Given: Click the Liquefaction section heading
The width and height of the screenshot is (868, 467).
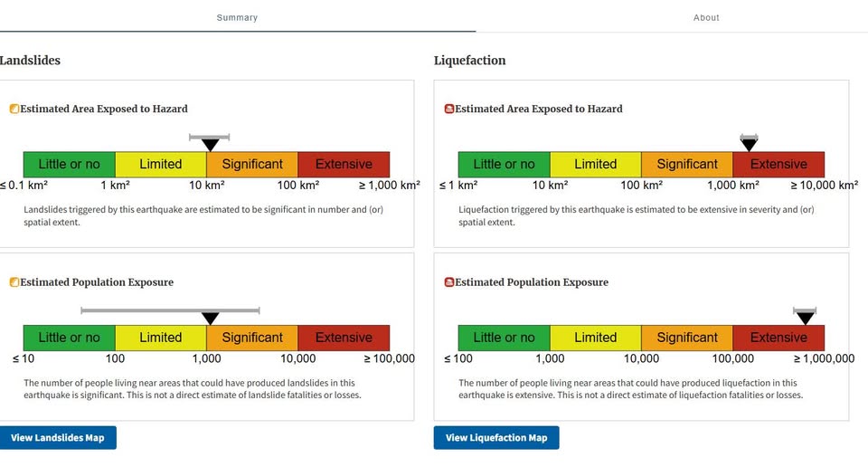Looking at the screenshot, I should (x=470, y=61).
